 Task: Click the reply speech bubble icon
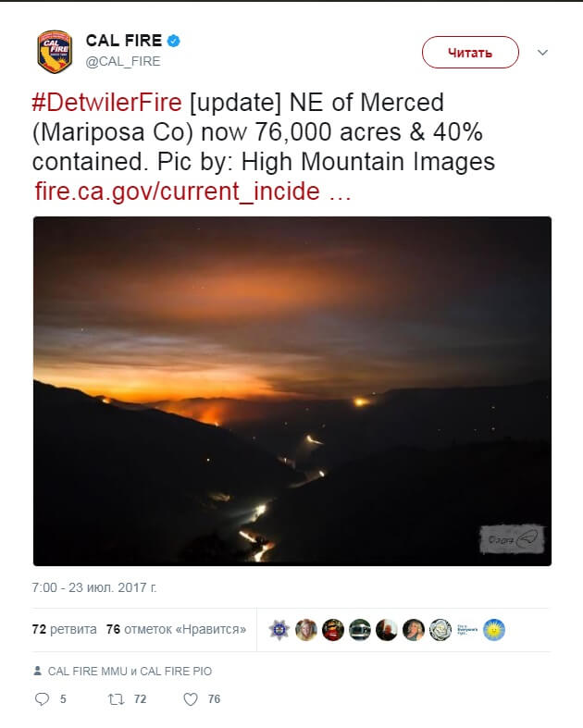click(x=42, y=698)
